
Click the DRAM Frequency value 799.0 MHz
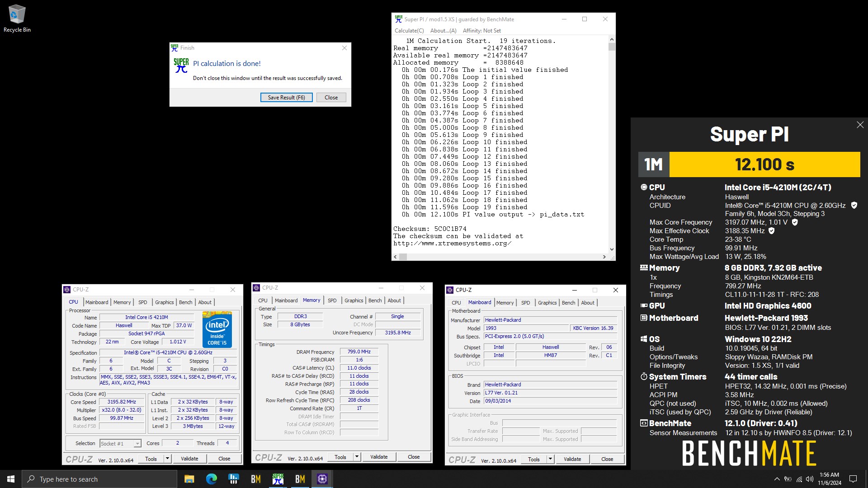(x=359, y=352)
